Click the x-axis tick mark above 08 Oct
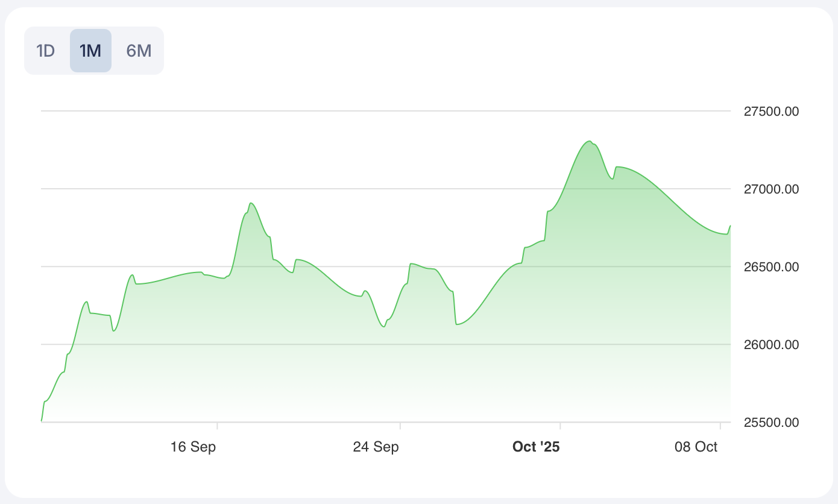 (720, 426)
